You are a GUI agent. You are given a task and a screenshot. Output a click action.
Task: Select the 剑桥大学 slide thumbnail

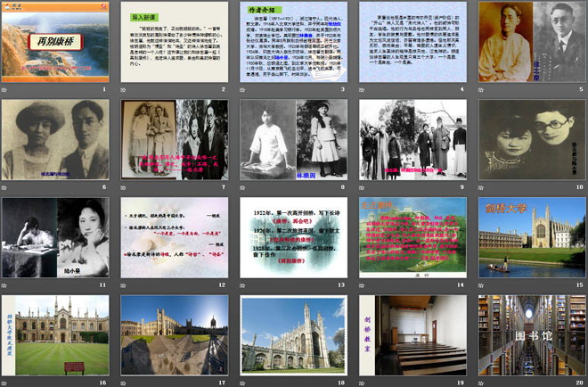point(532,236)
